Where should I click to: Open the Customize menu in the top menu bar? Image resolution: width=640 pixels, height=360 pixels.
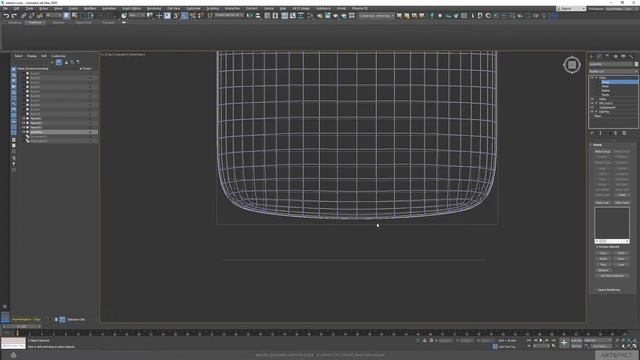193,8
